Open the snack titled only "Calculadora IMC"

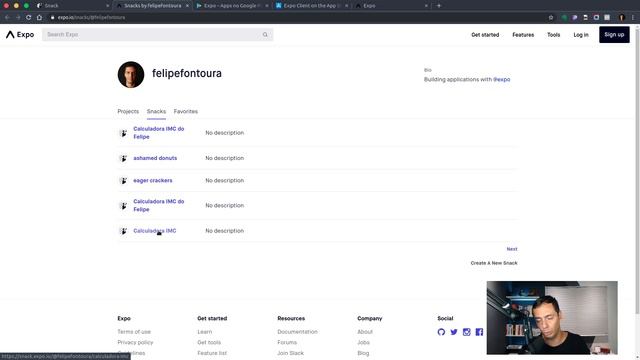point(155,231)
